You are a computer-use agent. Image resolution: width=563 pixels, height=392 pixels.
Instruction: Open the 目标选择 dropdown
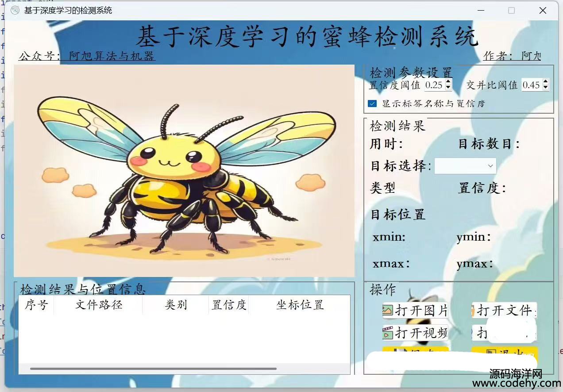(465, 166)
